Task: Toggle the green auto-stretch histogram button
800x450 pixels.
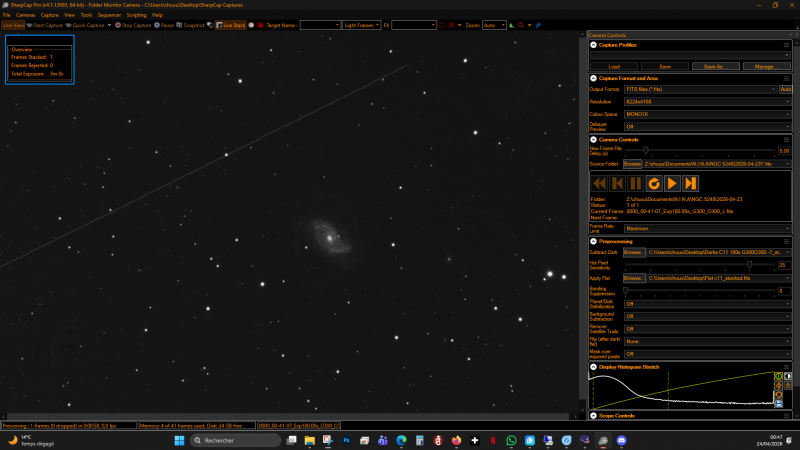Action: [x=779, y=376]
